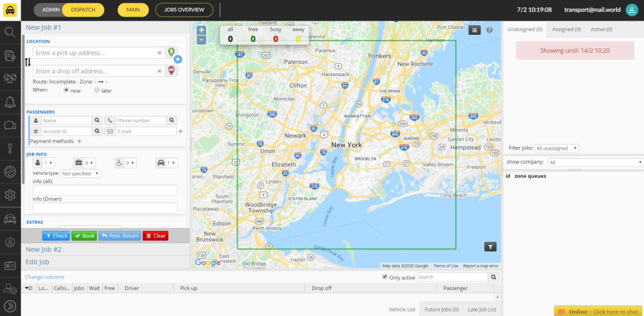Click the green Book button
644x316 pixels.
tap(84, 236)
